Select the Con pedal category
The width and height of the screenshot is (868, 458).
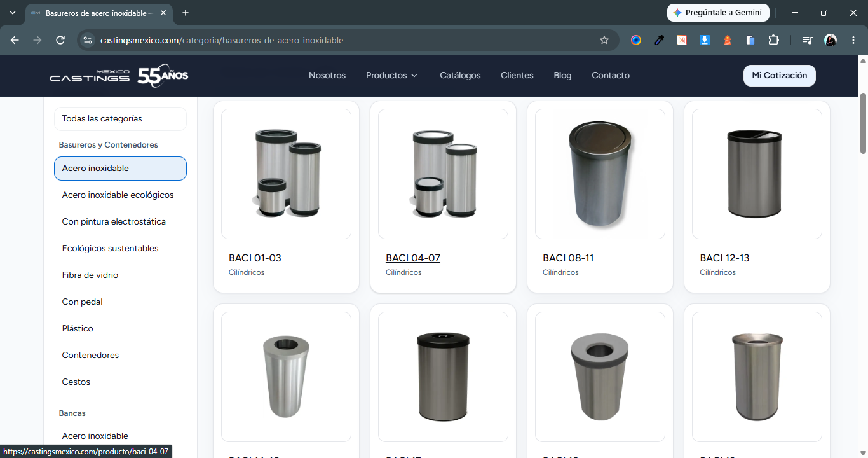[120, 302]
